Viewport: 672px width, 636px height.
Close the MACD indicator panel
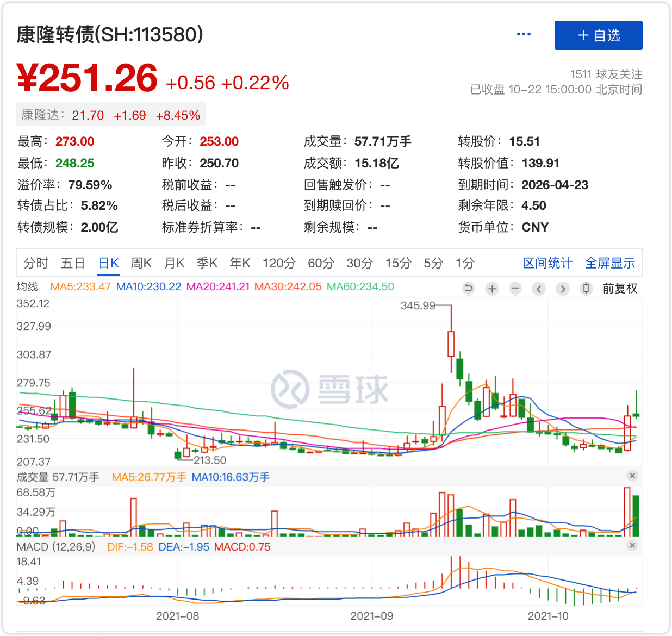(x=632, y=545)
